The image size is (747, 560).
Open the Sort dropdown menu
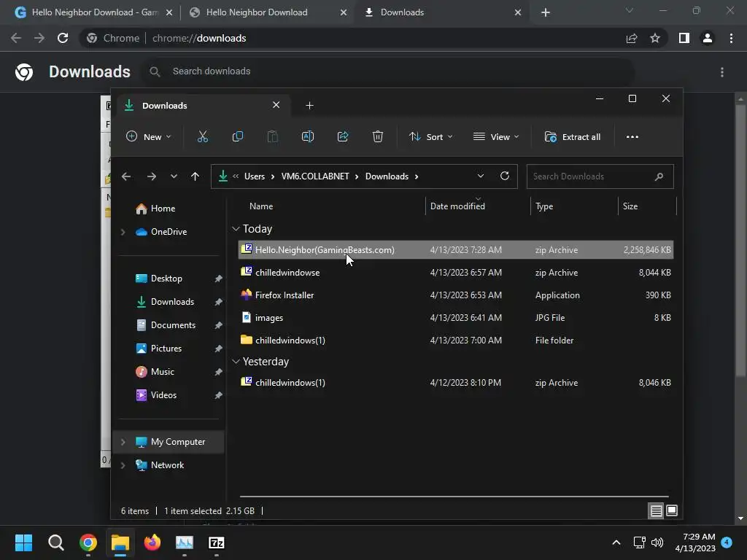pos(430,136)
